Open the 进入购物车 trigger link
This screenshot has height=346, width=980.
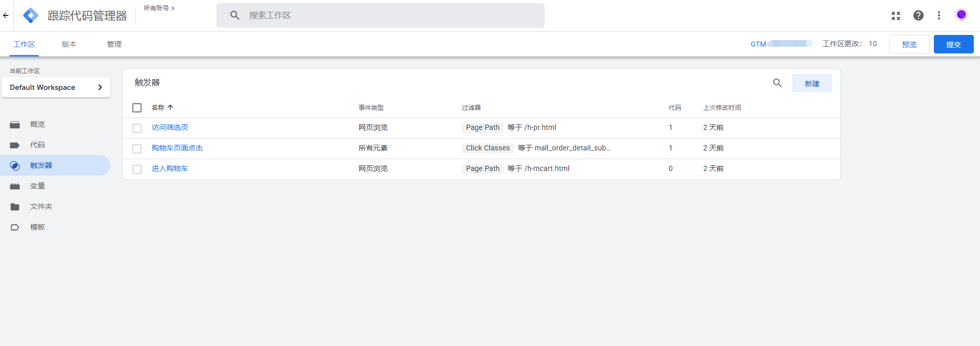[x=170, y=168]
